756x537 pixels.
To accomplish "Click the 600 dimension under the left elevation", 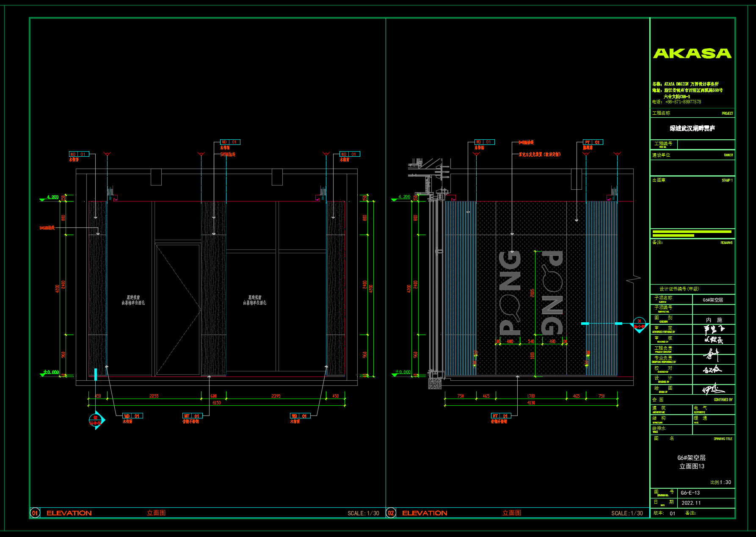I will click(x=214, y=396).
